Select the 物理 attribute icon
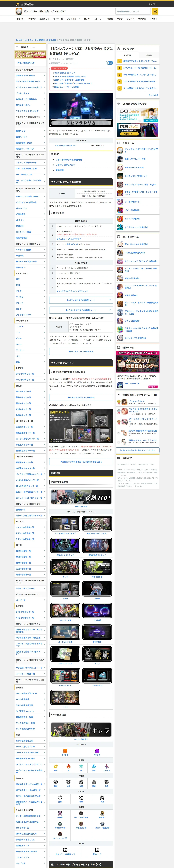The height and width of the screenshot is (868, 174). tap(56, 766)
